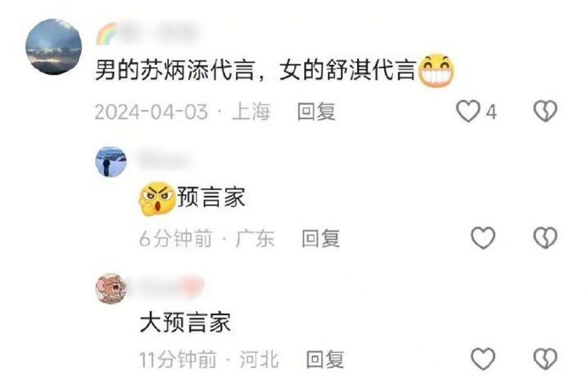Image resolution: width=588 pixels, height=383 pixels.
Task: Dislike the 预言家 reply from 广东
Action: pyautogui.click(x=546, y=238)
